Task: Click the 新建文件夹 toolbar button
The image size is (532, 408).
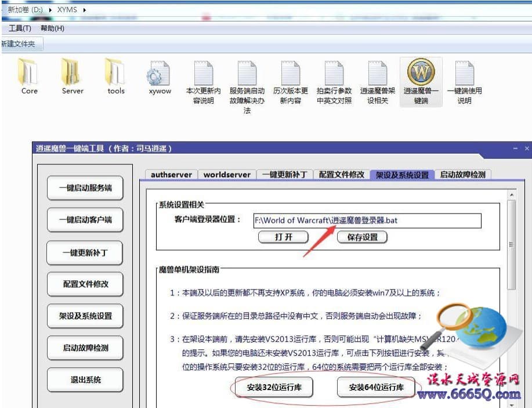Action: 21,44
